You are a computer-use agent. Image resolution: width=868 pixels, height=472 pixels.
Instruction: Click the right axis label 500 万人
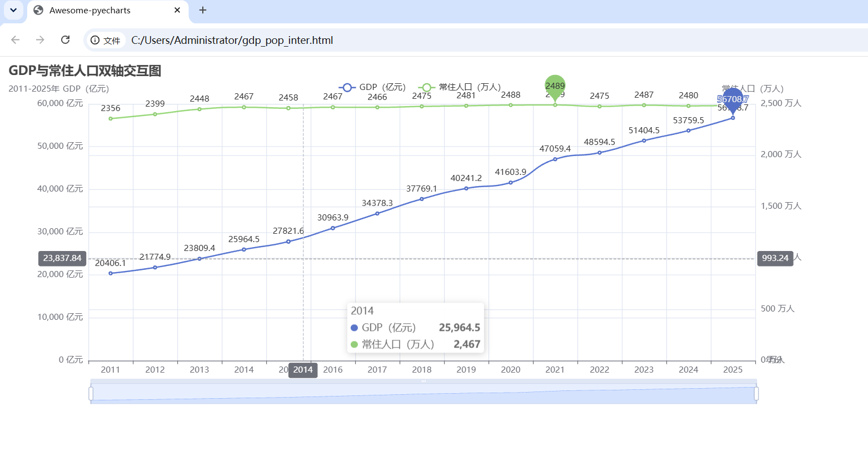(778, 309)
